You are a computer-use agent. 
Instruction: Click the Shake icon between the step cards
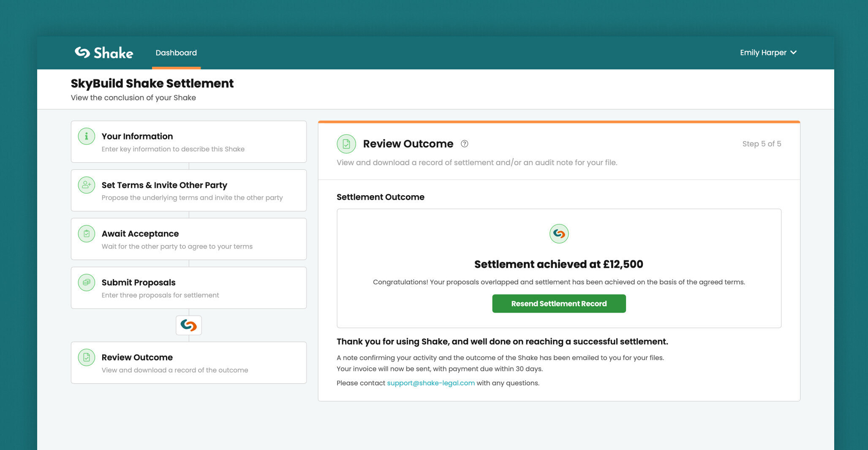(189, 325)
